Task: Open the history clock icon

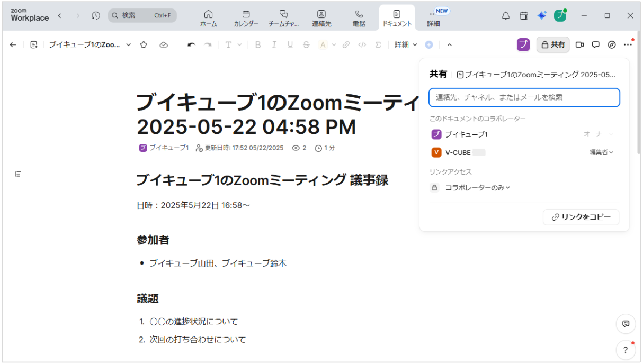Action: (x=95, y=15)
